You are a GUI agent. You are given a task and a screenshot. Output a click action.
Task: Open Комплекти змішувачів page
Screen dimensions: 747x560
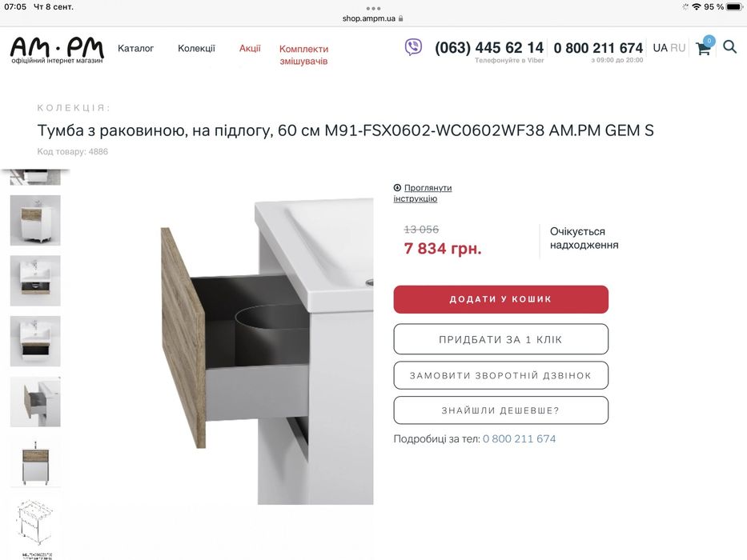point(303,54)
